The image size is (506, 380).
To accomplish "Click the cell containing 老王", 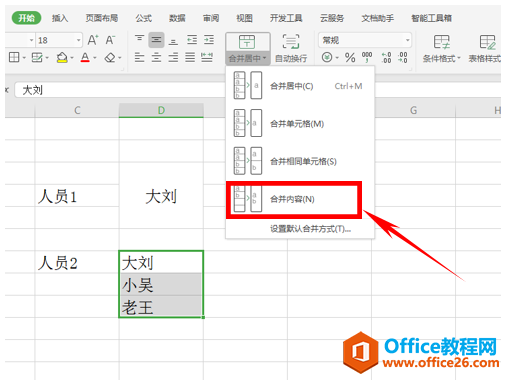I will pos(161,306).
